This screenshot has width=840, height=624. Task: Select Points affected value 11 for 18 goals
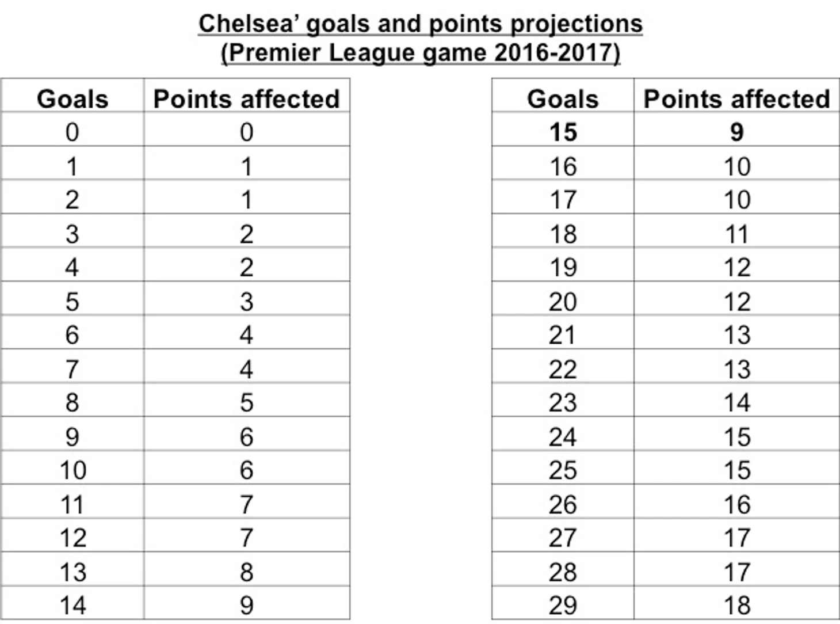point(736,234)
